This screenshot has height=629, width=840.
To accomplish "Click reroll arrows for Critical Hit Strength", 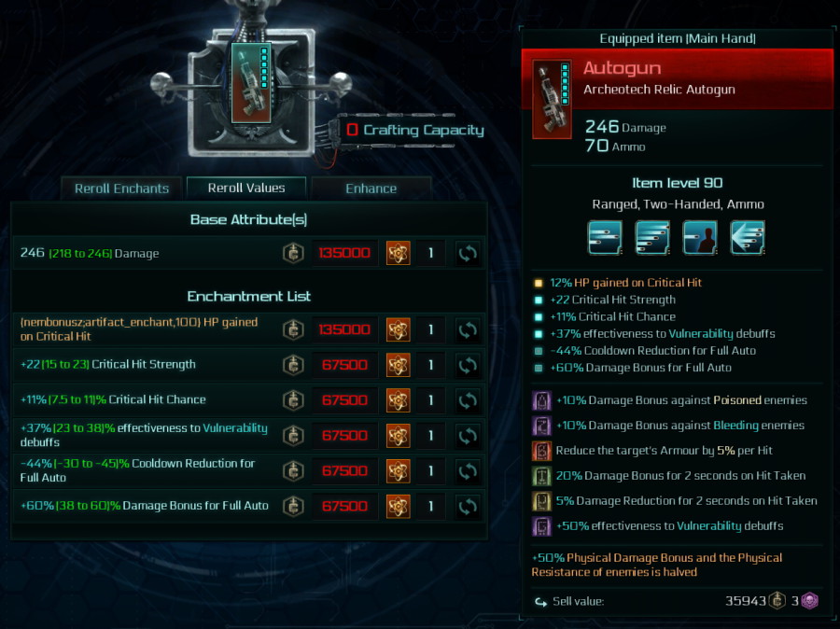I will pos(468,365).
